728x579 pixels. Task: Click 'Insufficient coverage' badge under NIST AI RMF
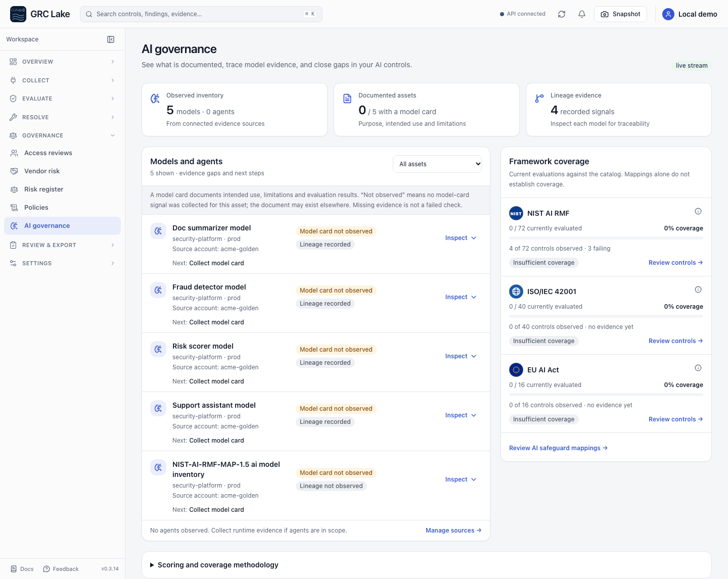pos(544,263)
